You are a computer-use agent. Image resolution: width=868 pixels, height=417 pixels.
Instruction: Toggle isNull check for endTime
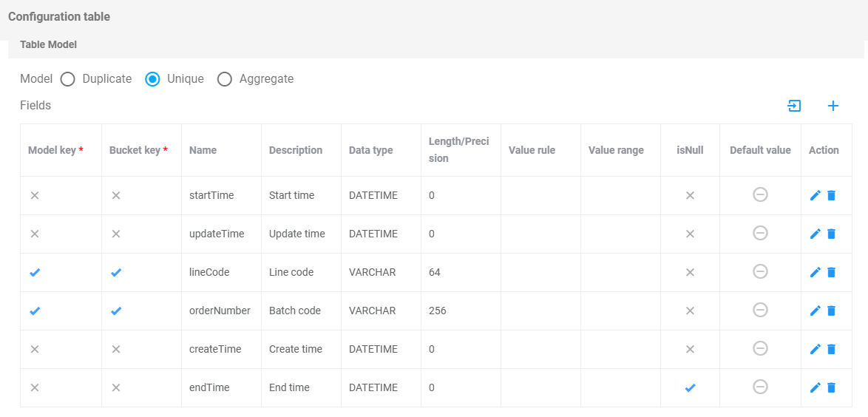pos(690,387)
